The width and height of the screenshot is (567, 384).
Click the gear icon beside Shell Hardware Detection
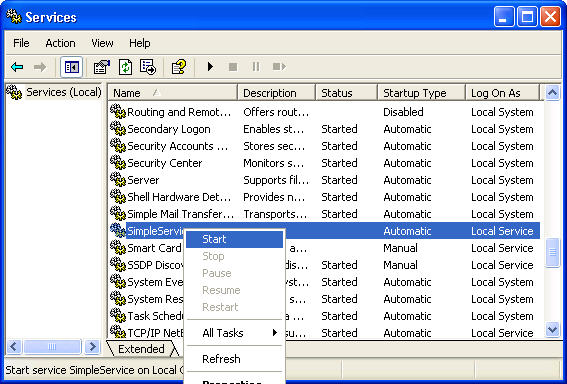click(x=118, y=196)
